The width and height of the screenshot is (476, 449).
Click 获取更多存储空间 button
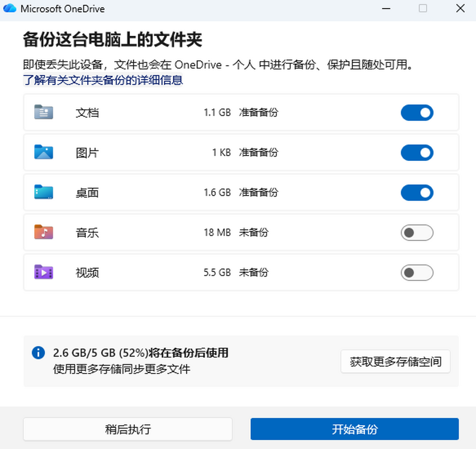(395, 361)
